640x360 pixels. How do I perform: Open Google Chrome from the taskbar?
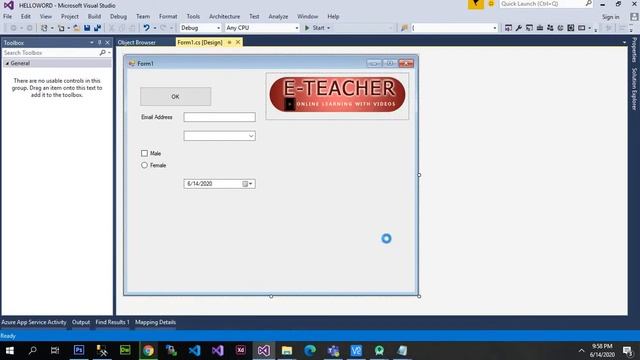(x=148, y=350)
